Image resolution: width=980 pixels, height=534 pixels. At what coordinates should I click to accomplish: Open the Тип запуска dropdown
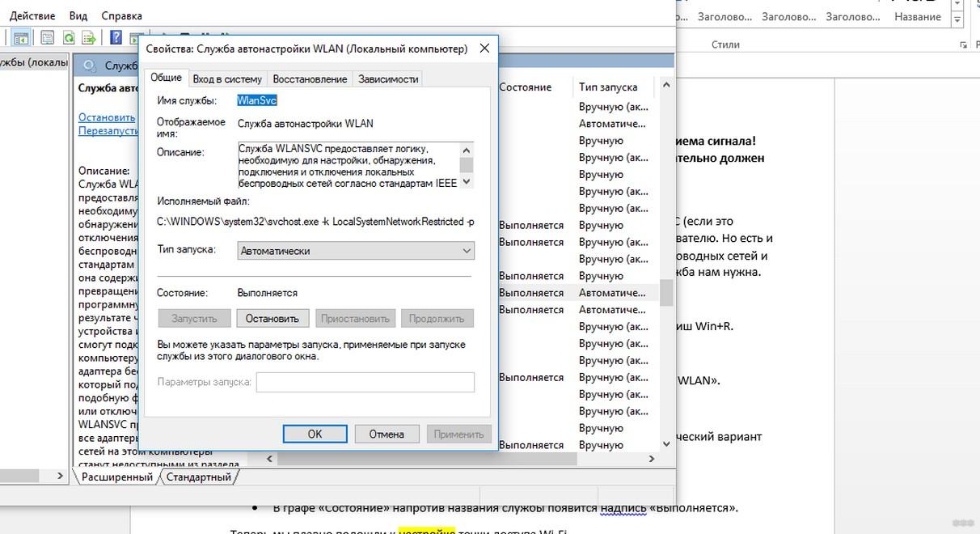(356, 251)
